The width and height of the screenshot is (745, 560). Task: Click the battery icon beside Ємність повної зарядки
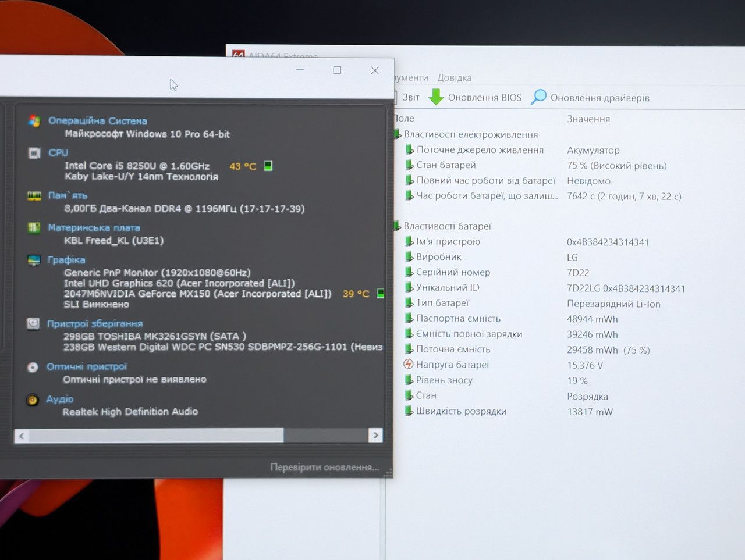(x=409, y=333)
